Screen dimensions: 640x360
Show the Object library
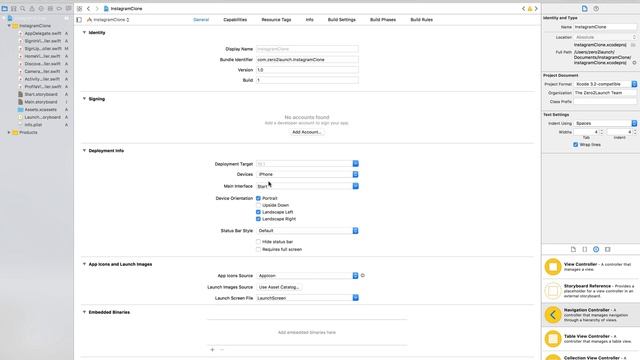point(596,249)
